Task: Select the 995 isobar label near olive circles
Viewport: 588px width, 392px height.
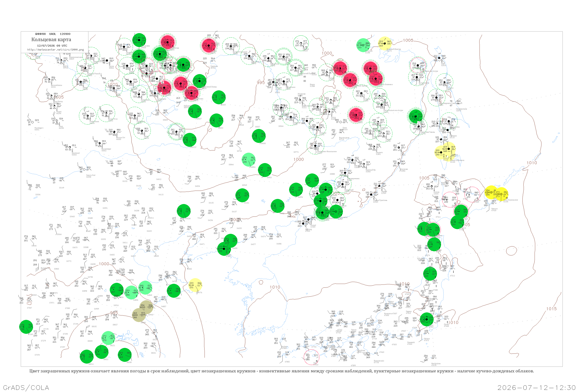Action: point(114,313)
